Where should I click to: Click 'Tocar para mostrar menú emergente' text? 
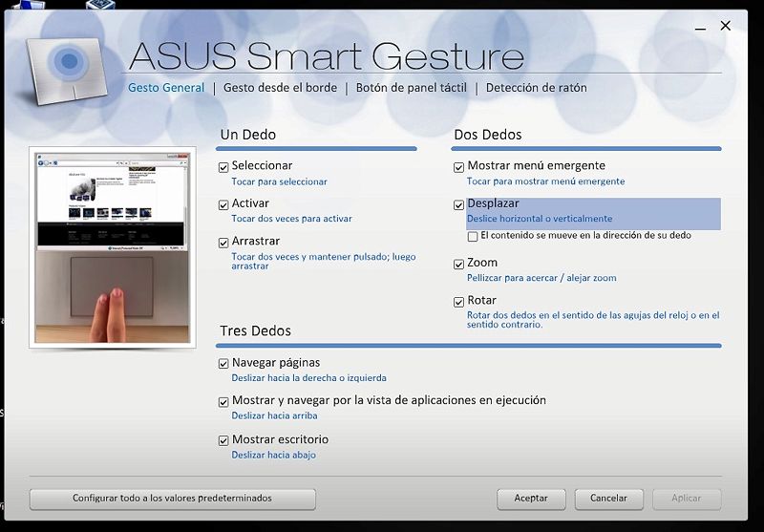point(545,181)
